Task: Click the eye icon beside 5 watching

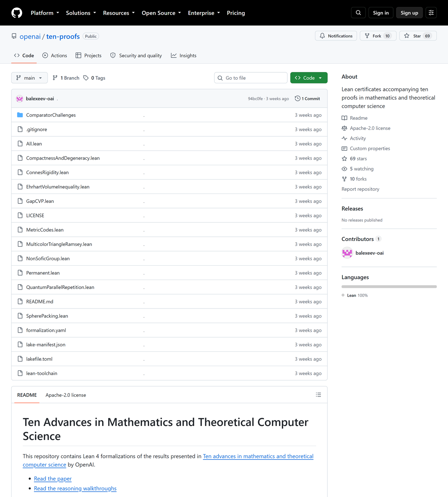Action: pos(344,169)
